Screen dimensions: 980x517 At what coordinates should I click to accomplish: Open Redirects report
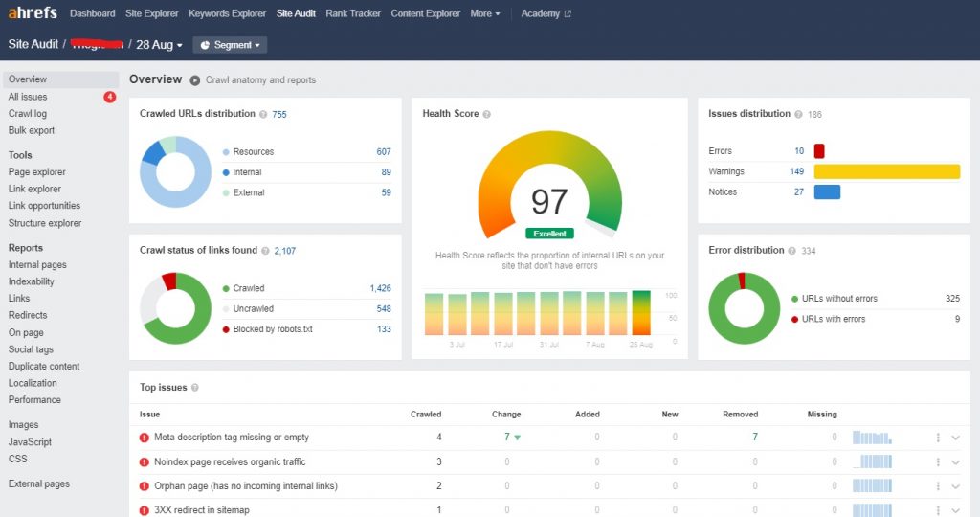pyautogui.click(x=28, y=316)
